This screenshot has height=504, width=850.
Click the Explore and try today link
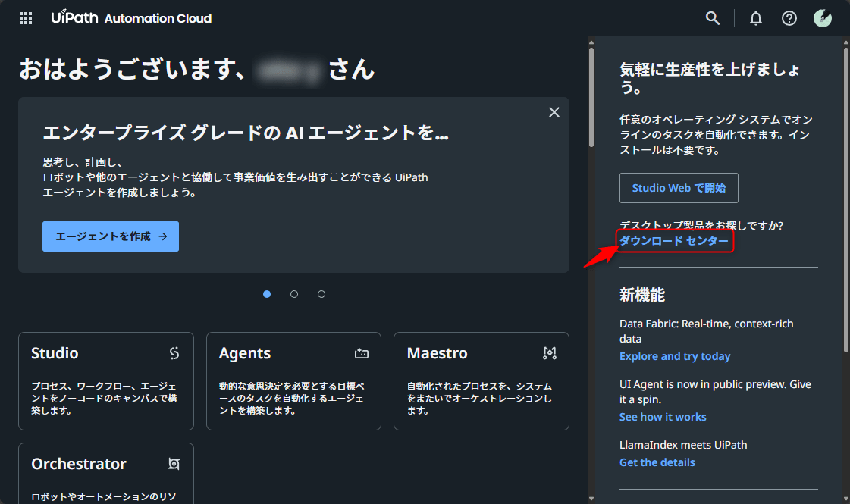(674, 355)
